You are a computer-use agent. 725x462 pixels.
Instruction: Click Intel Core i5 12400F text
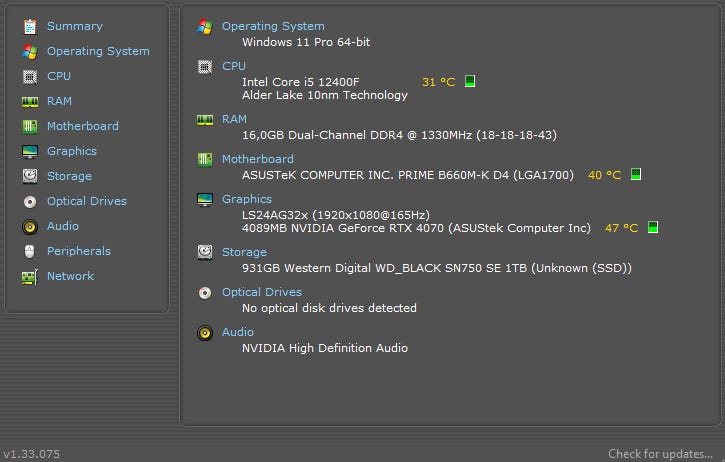[x=301, y=82]
